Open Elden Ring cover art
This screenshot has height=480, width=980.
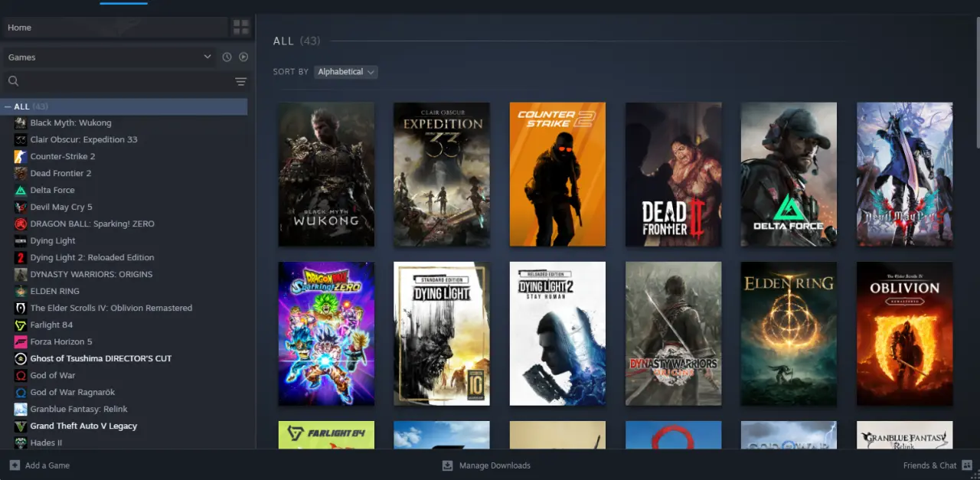click(789, 334)
